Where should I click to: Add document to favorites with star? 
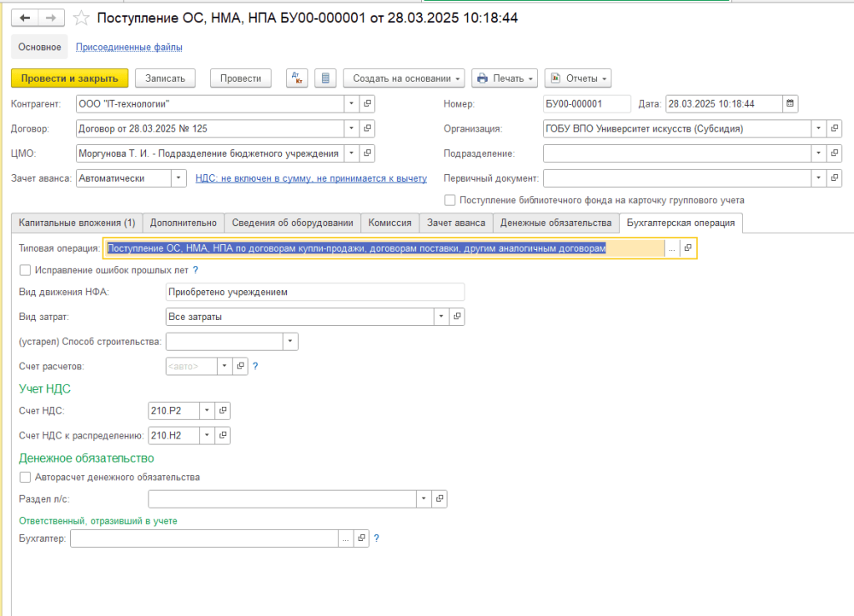(x=81, y=18)
